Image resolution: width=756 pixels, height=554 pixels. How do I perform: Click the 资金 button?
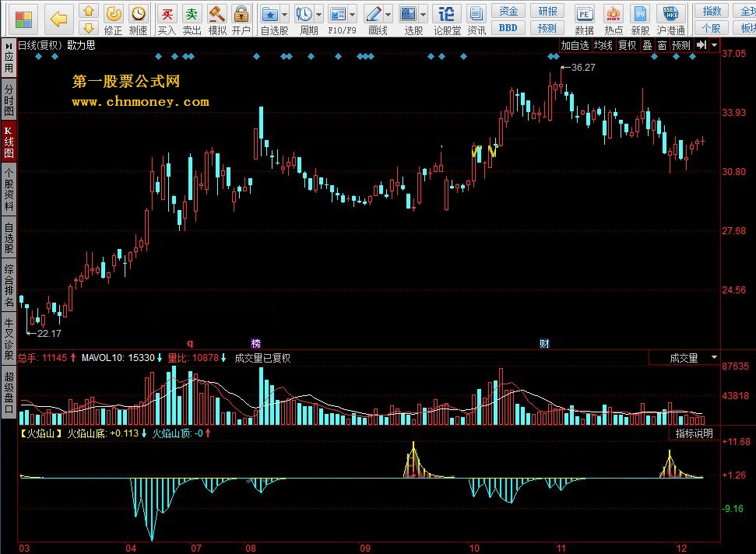508,11
